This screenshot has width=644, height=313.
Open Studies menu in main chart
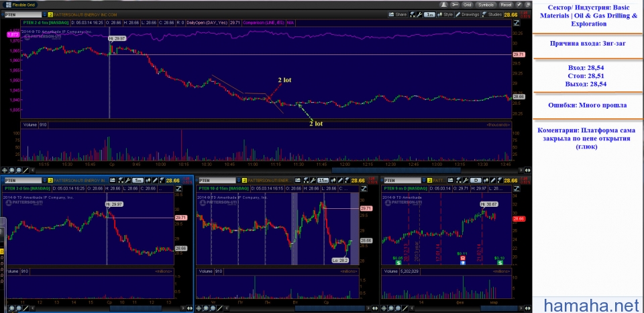[x=492, y=14]
